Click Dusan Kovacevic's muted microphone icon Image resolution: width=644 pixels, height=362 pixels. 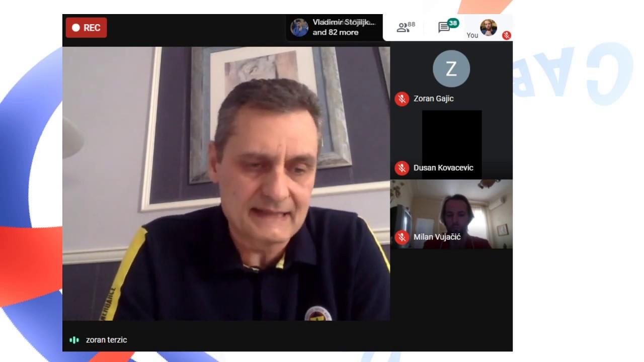pyautogui.click(x=401, y=168)
